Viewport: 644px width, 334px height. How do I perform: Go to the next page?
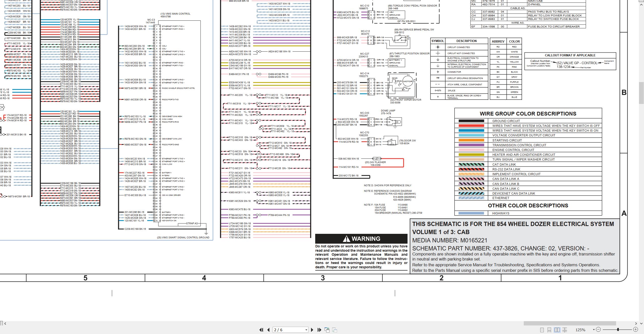(x=312, y=330)
